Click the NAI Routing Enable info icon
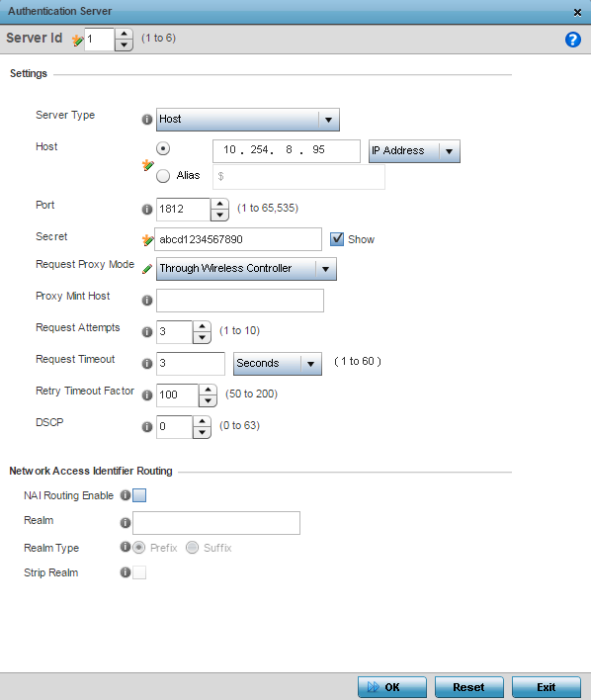The height and width of the screenshot is (700, 591). pos(126,495)
